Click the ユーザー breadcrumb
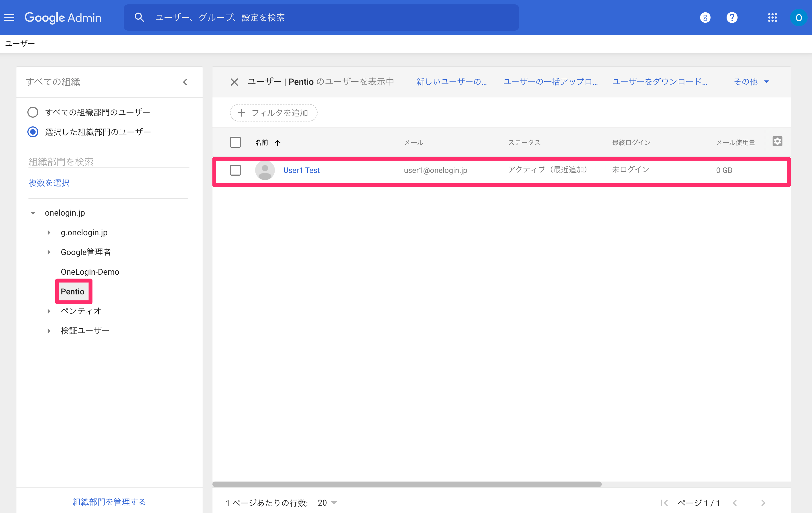The height and width of the screenshot is (513, 812). point(20,44)
